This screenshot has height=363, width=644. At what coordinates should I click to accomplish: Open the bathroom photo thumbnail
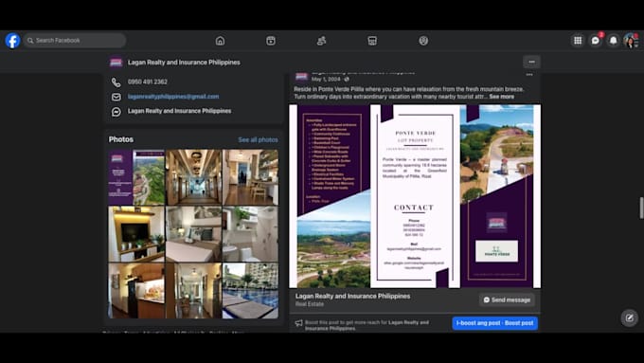(251, 234)
